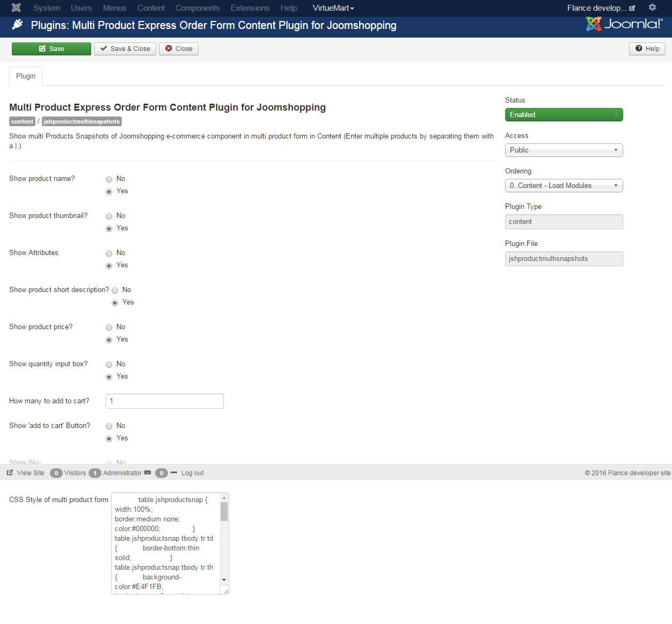Click the Help button in toolbar

click(647, 49)
